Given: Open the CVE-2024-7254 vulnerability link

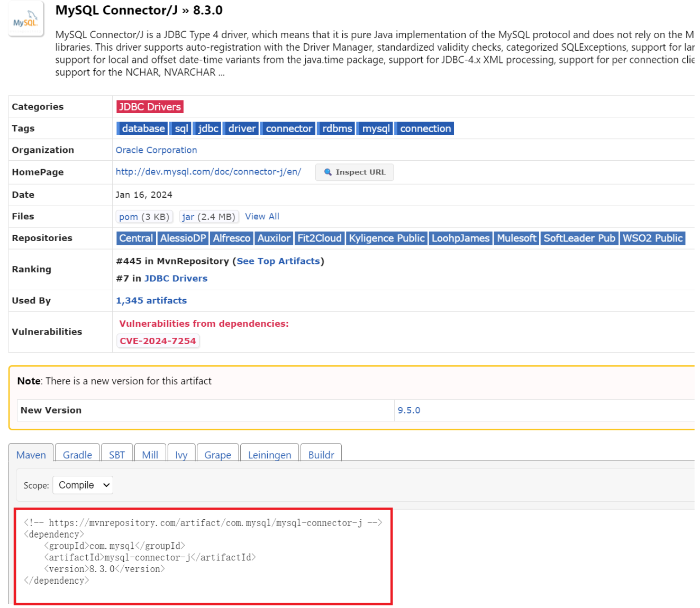Looking at the screenshot, I should [x=158, y=342].
